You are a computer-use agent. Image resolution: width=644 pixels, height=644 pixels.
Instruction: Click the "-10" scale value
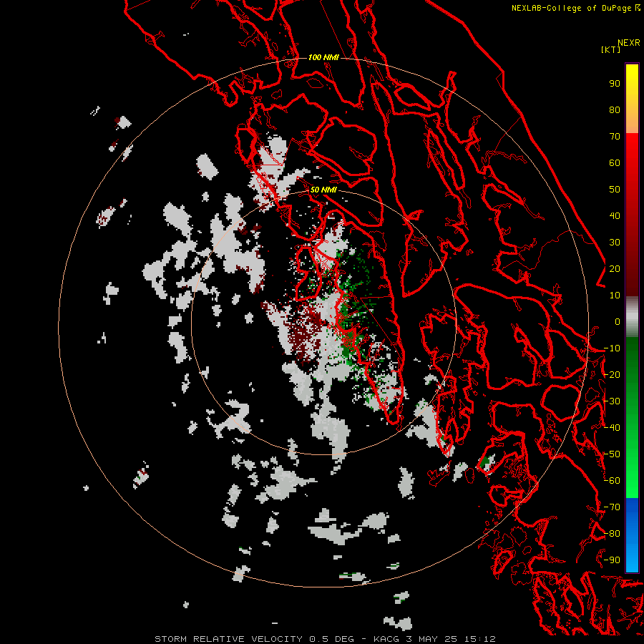coord(612,348)
